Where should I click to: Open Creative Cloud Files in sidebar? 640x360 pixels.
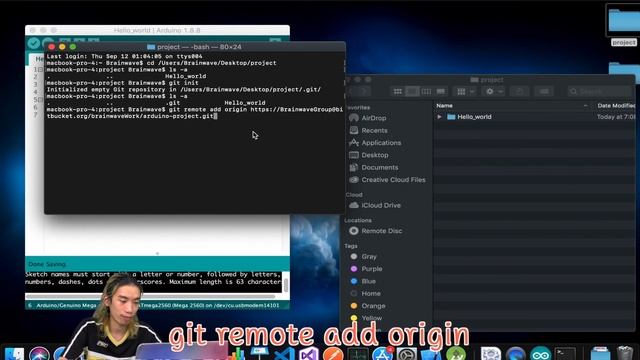[x=387, y=180]
